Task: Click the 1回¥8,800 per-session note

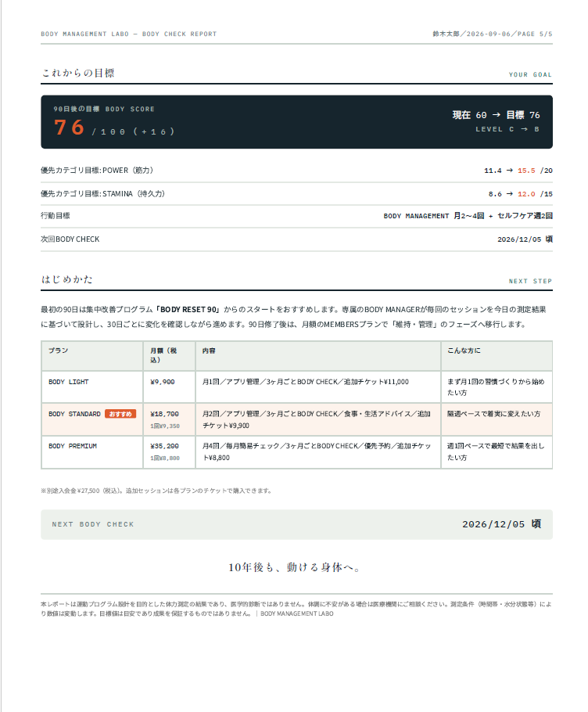Action: [165, 458]
